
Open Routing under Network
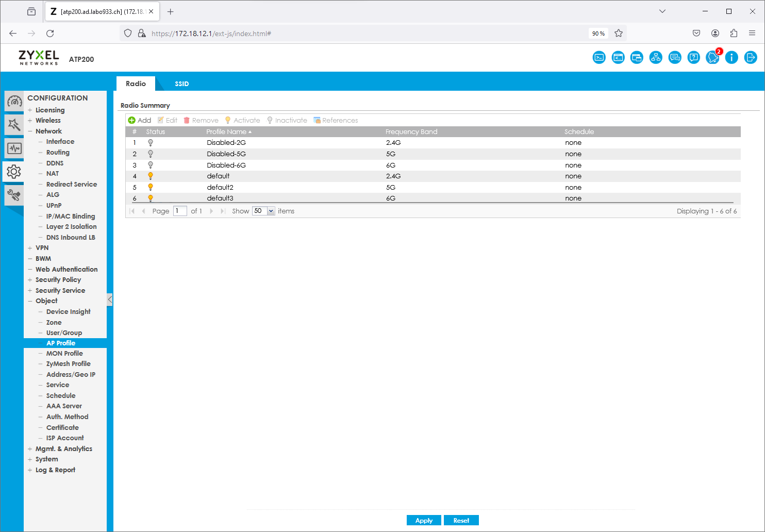pyautogui.click(x=58, y=152)
